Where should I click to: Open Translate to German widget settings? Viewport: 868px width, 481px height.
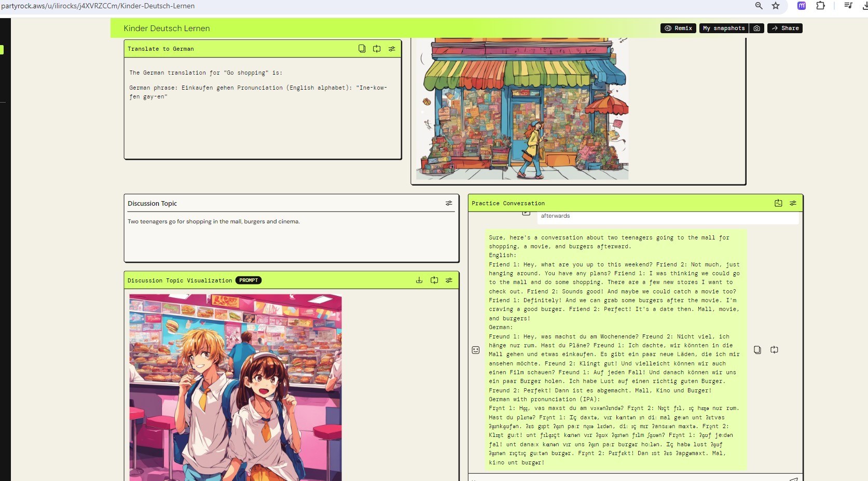(x=392, y=49)
